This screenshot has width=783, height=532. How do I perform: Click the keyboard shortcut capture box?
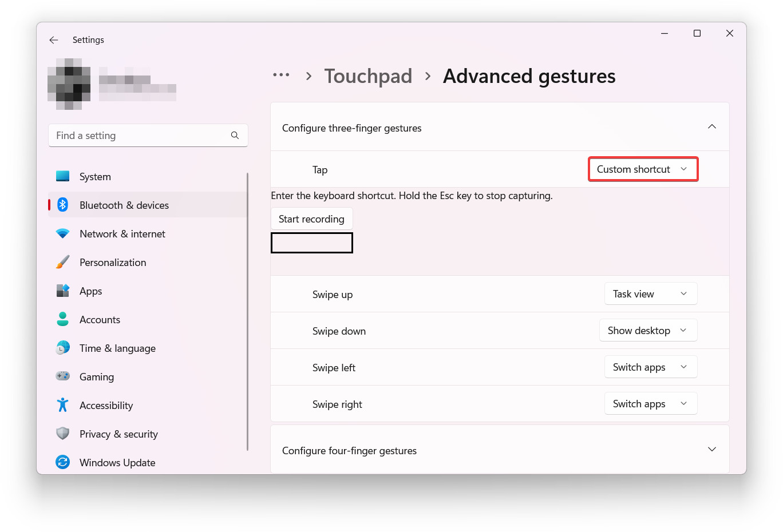pos(311,243)
